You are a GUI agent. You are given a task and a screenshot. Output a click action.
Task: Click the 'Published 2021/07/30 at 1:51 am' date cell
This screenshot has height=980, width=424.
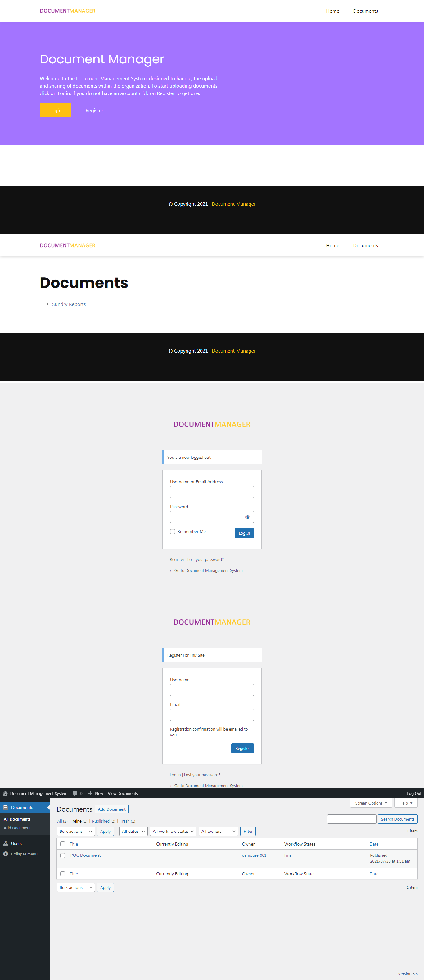pyautogui.click(x=390, y=858)
